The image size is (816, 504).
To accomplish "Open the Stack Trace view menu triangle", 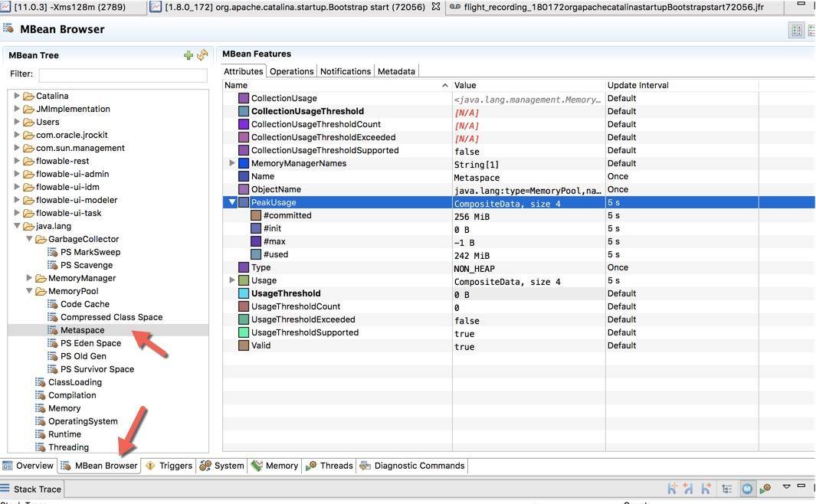I will pyautogui.click(x=786, y=486).
